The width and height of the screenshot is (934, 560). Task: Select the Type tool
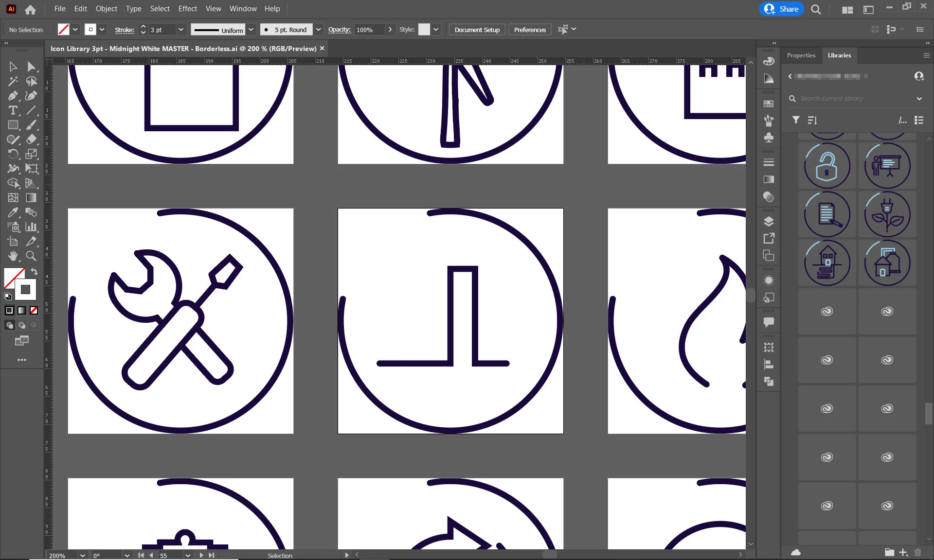coord(13,110)
